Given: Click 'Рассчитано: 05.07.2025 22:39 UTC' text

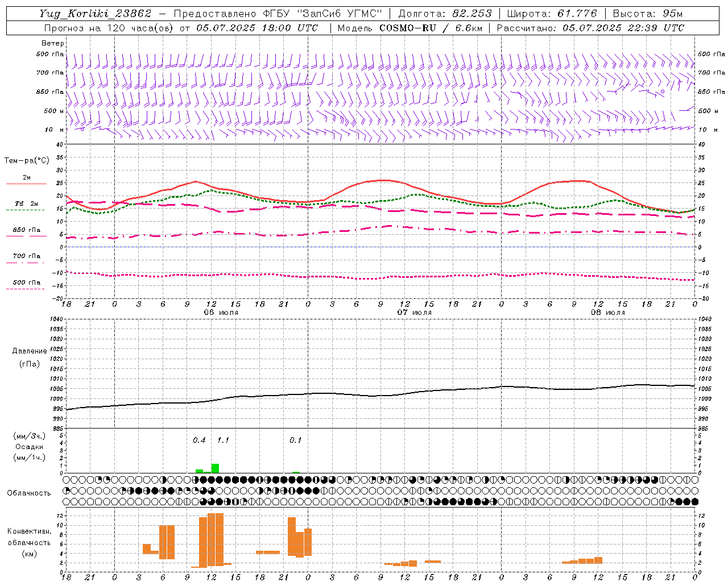Looking at the screenshot, I should click(590, 28).
